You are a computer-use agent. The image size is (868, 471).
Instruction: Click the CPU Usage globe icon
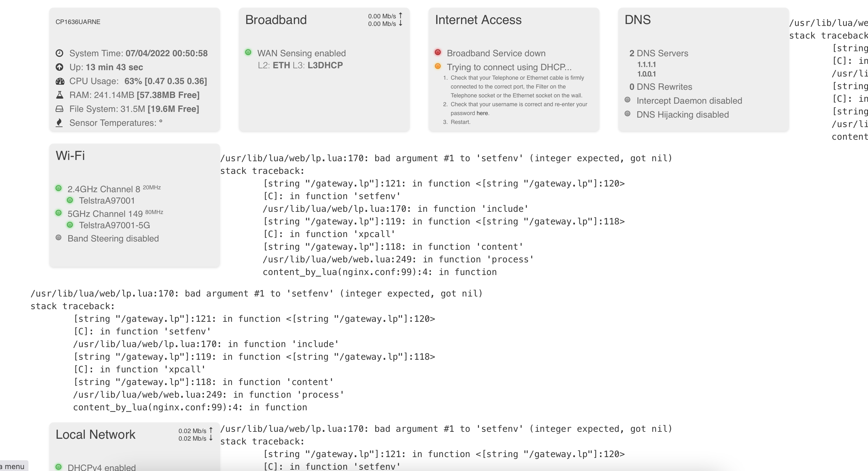(x=60, y=81)
